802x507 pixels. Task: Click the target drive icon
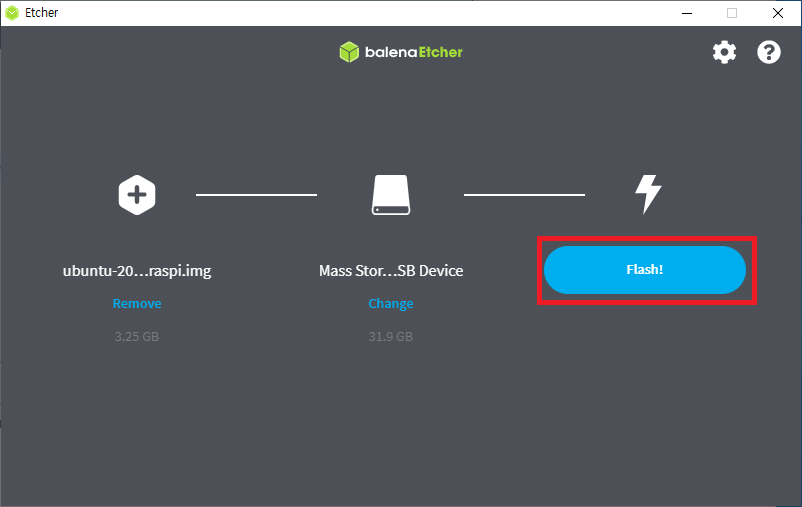click(x=391, y=195)
